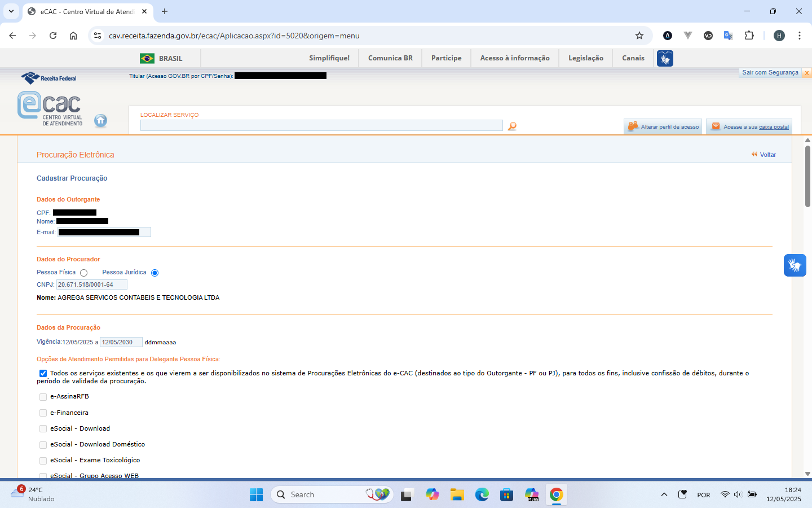812x508 pixels.
Task: Open the Legislação menu item
Action: (x=585, y=58)
